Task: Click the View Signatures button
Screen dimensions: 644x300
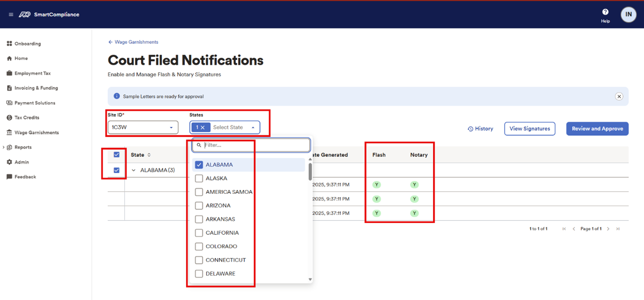Action: [x=530, y=129]
